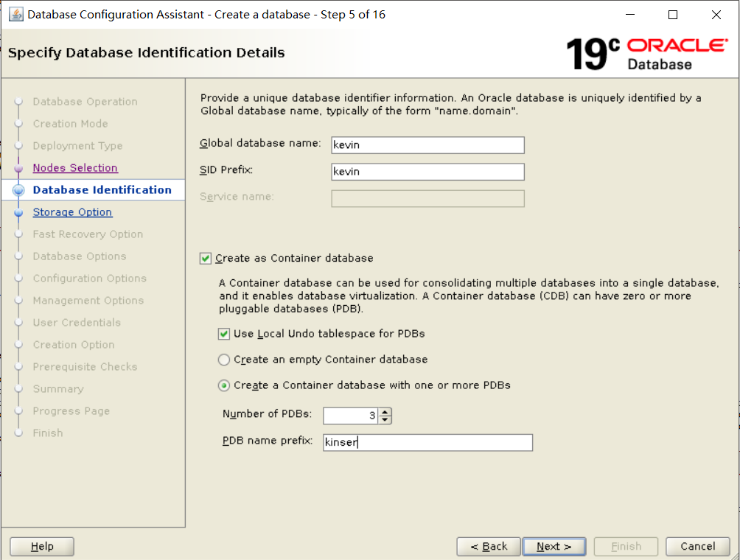Click the Java application icon in title bar
This screenshot has width=740, height=560.
tap(15, 15)
